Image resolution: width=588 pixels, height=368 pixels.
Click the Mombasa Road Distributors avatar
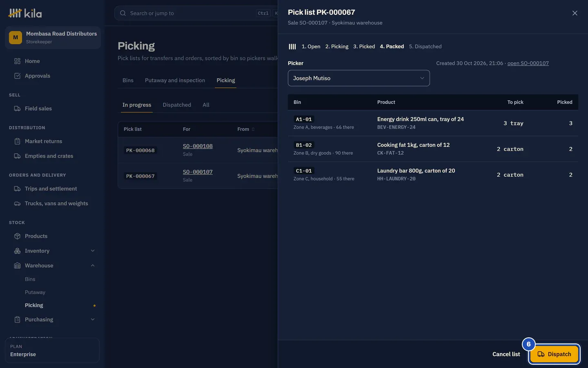[x=16, y=38]
